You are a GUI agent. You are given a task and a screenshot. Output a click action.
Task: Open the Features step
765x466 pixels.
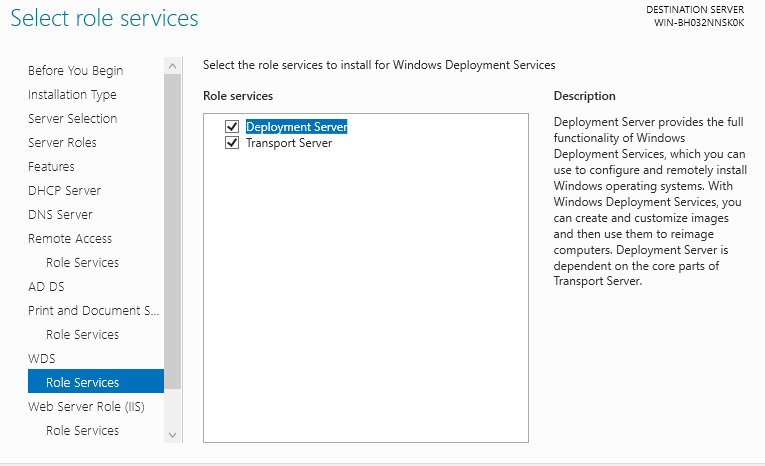click(51, 167)
